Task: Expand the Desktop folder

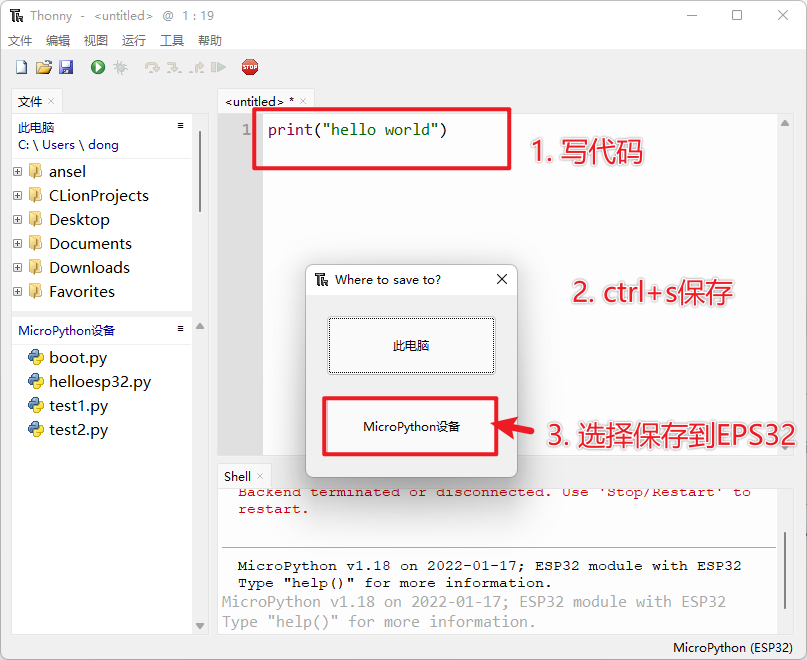Action: click(17, 219)
